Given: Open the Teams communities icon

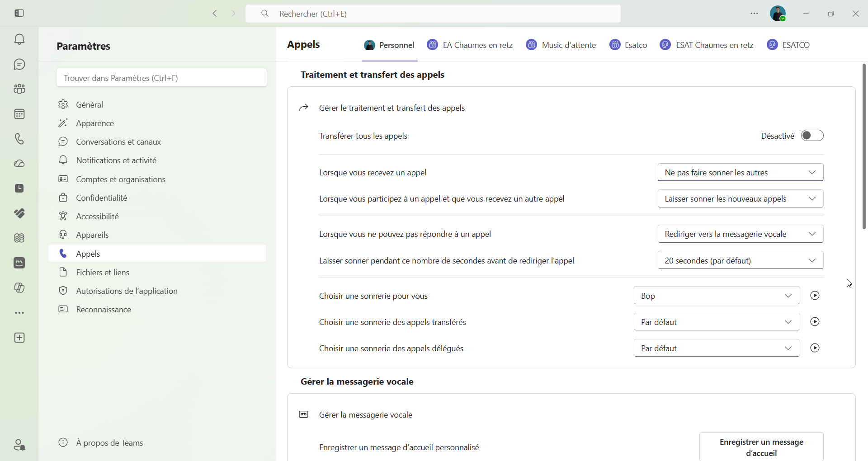Looking at the screenshot, I should pos(19,89).
